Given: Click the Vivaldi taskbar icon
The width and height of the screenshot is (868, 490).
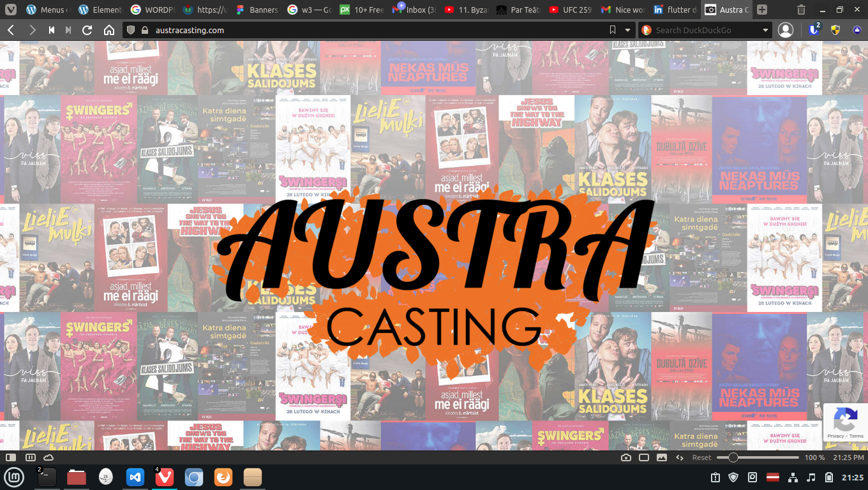Looking at the screenshot, I should pos(165,477).
